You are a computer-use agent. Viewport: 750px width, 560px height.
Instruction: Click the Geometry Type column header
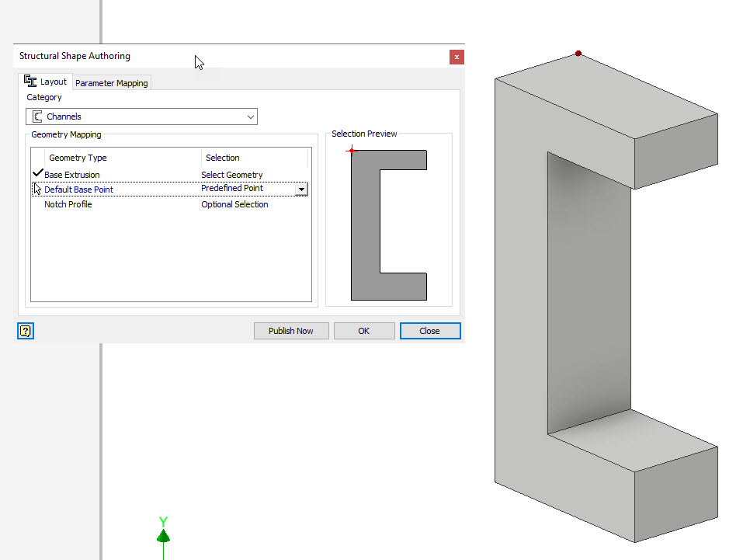pyautogui.click(x=78, y=158)
